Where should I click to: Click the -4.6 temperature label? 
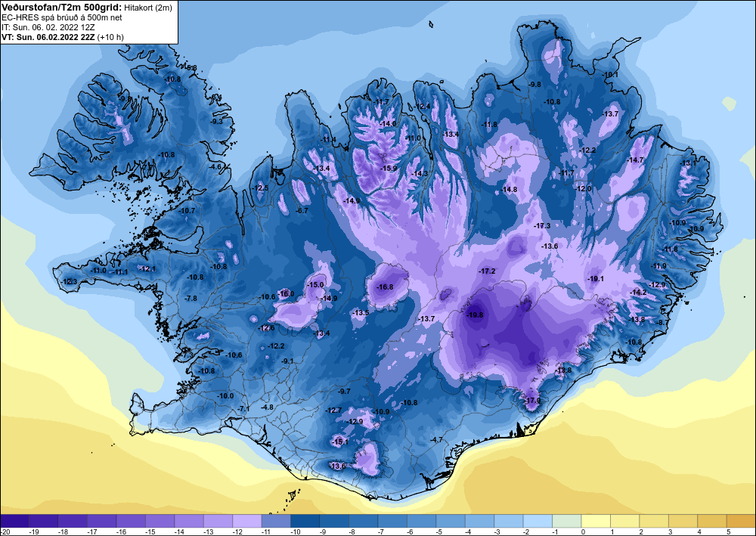point(215,167)
